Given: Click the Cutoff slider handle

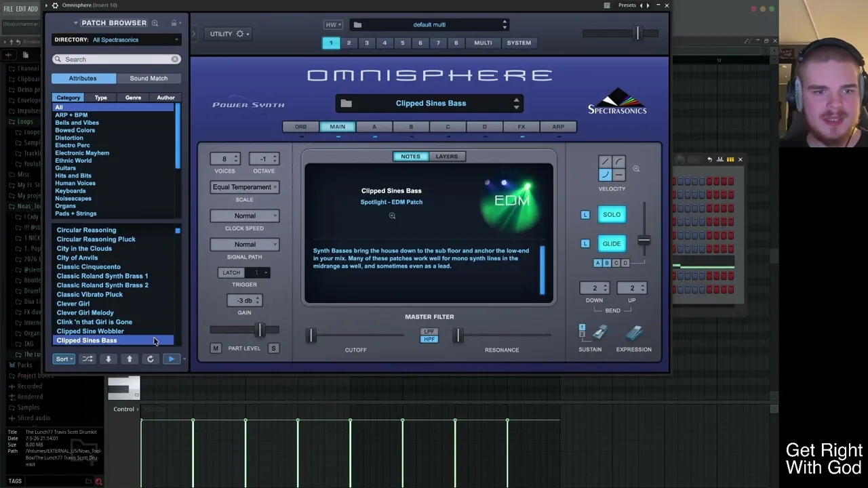Looking at the screenshot, I should pyautogui.click(x=311, y=335).
